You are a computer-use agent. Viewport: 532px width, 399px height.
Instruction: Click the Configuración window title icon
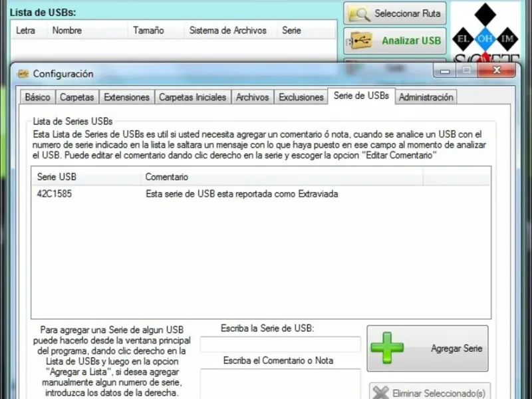tap(23, 74)
